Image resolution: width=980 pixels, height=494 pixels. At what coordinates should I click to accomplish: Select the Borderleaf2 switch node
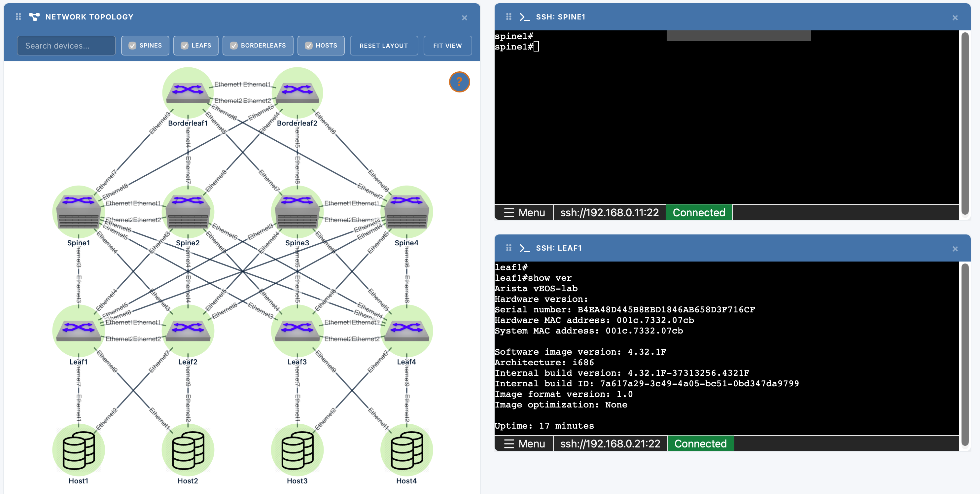tap(297, 92)
